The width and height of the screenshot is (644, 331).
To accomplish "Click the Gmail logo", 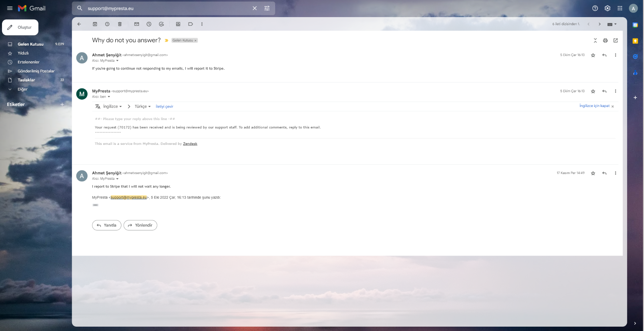I will click(32, 8).
